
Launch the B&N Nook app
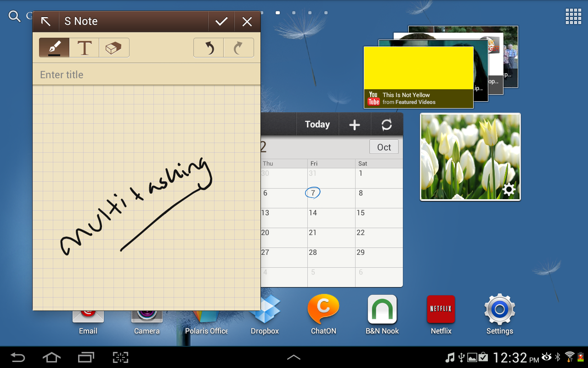coord(382,315)
